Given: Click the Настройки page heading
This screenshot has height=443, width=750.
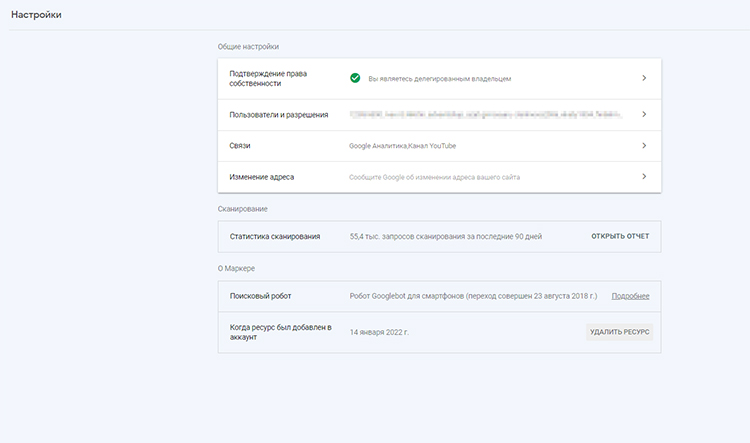Looking at the screenshot, I should point(37,14).
